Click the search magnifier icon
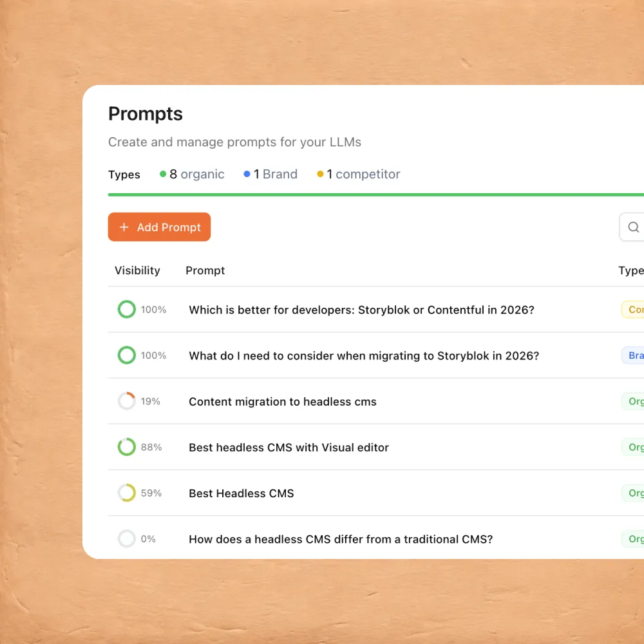The image size is (644, 644). pyautogui.click(x=634, y=227)
